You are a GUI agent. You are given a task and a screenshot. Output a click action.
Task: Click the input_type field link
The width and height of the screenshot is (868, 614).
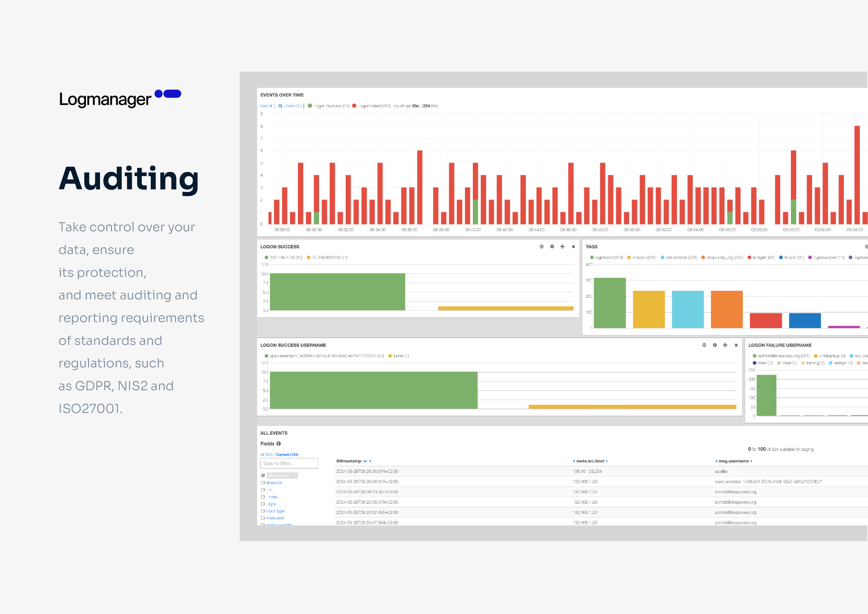click(x=275, y=511)
